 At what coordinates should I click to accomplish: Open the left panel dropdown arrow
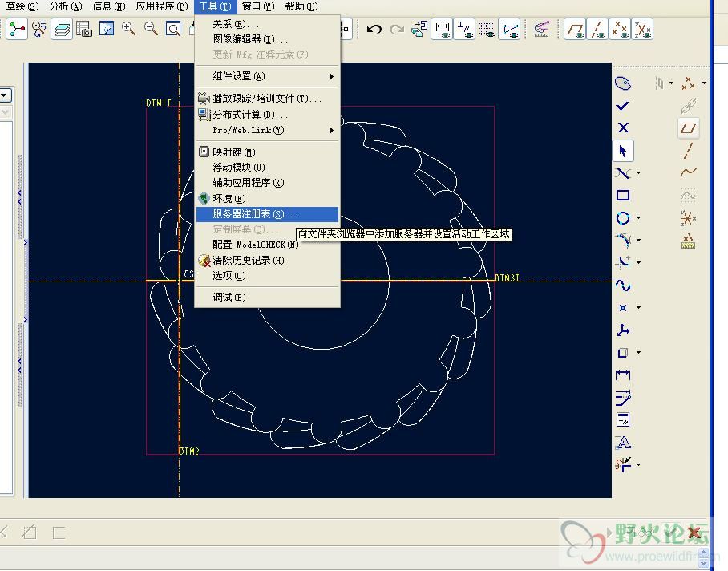(x=4, y=95)
